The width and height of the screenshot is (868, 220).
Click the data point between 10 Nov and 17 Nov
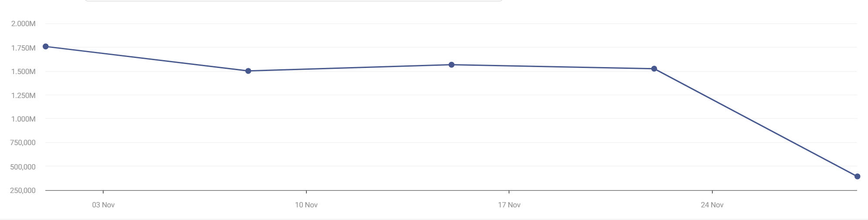pos(451,65)
